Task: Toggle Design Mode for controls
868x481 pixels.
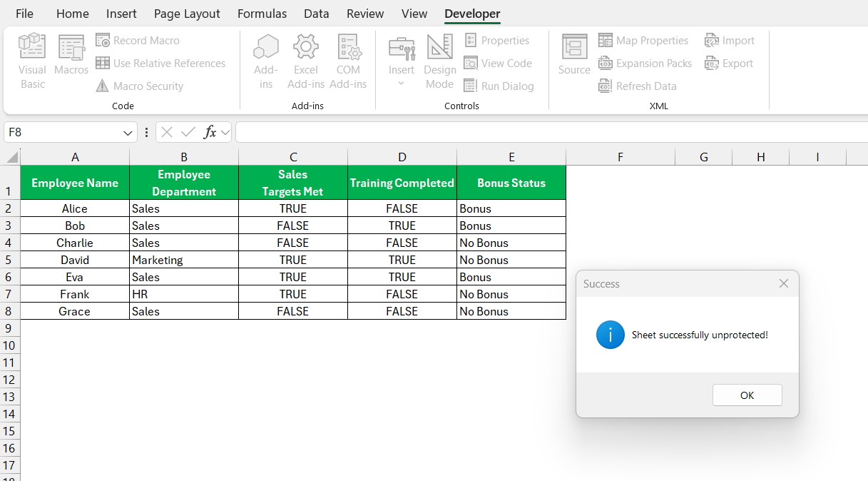Action: (439, 61)
